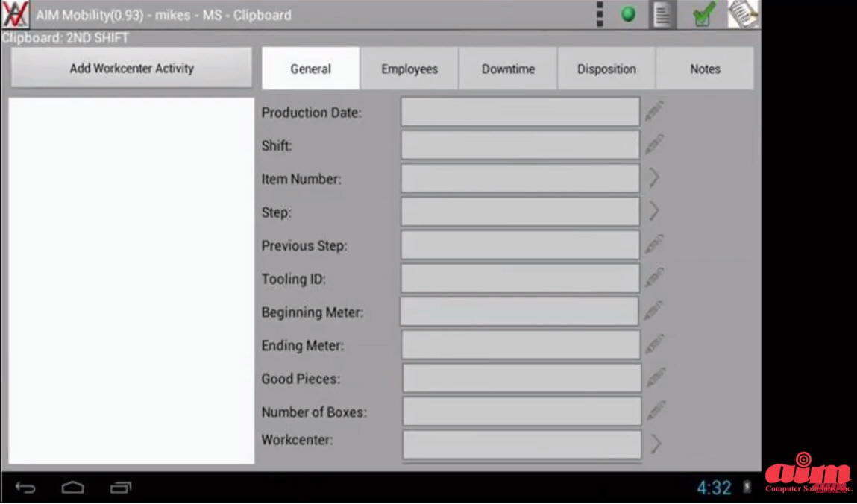Viewport: 857px width, 504px height.
Task: Click the 'Number of Boxes:' label
Action: click(x=314, y=412)
